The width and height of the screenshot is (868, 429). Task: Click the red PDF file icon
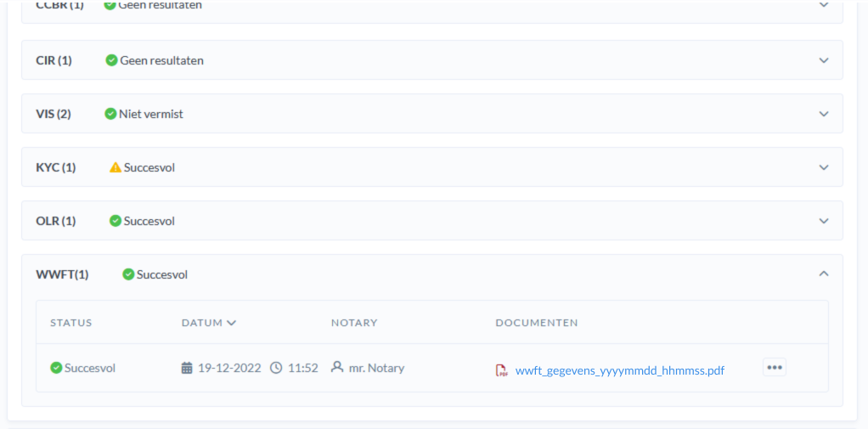click(502, 370)
